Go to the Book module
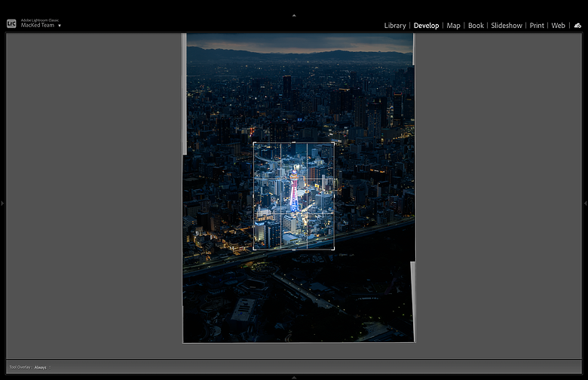 pos(476,26)
